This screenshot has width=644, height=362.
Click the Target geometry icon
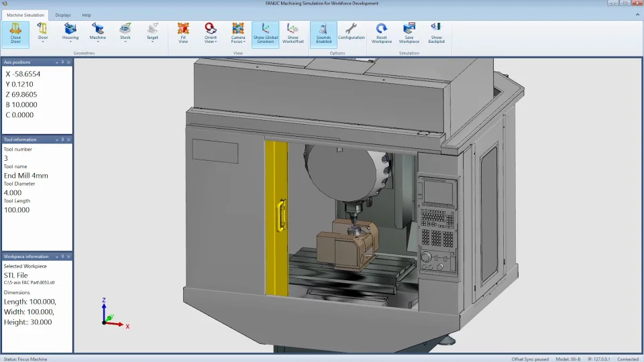point(152,32)
